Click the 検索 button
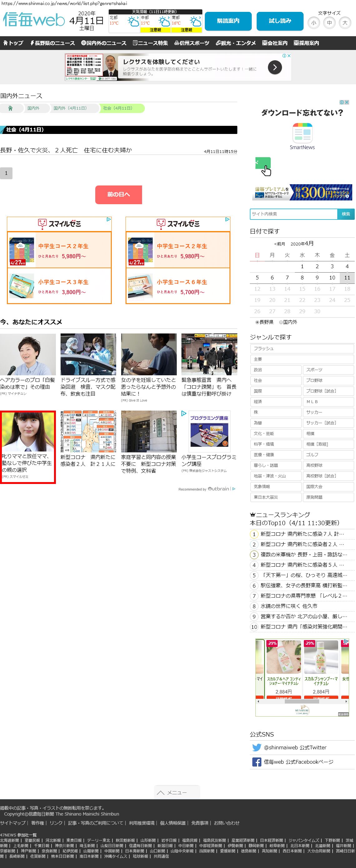Screen dimensions: 356x868 (x=346, y=214)
